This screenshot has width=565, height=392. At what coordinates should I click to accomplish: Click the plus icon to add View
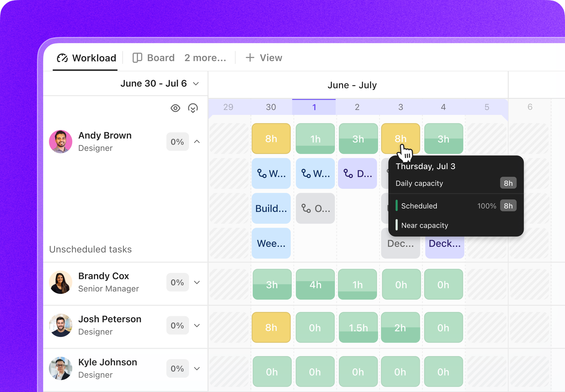250,58
